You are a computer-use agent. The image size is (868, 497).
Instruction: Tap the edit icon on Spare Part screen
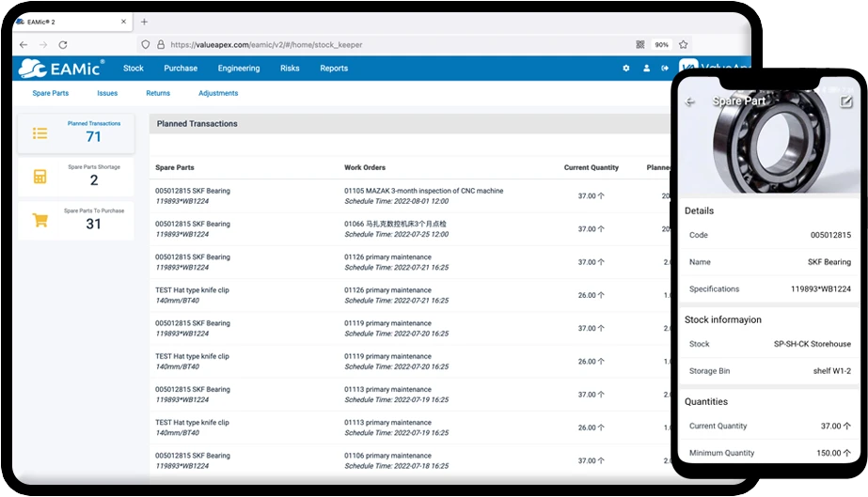point(845,101)
